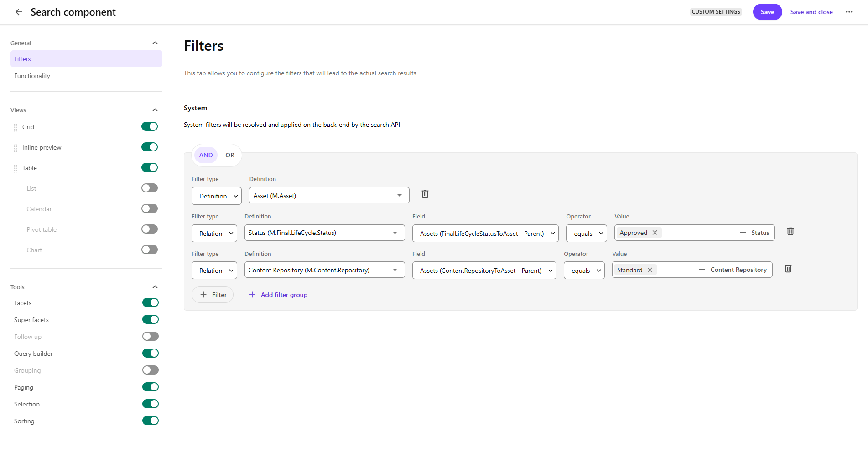
Task: Delete the Status relation filter row
Action: [790, 232]
